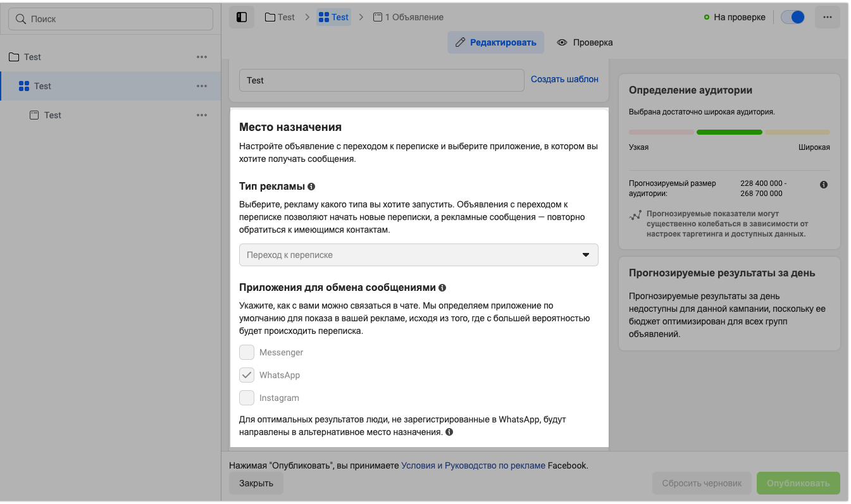The width and height of the screenshot is (851, 504).
Task: Click info icon next to Тип рекламы
Action: point(311,187)
